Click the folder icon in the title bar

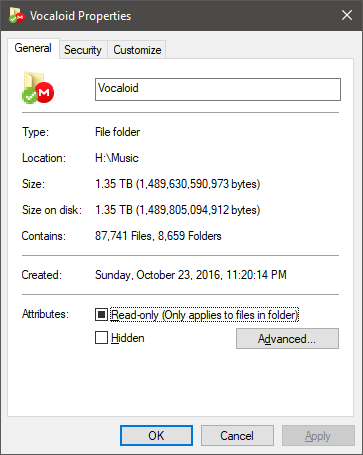(x=17, y=15)
